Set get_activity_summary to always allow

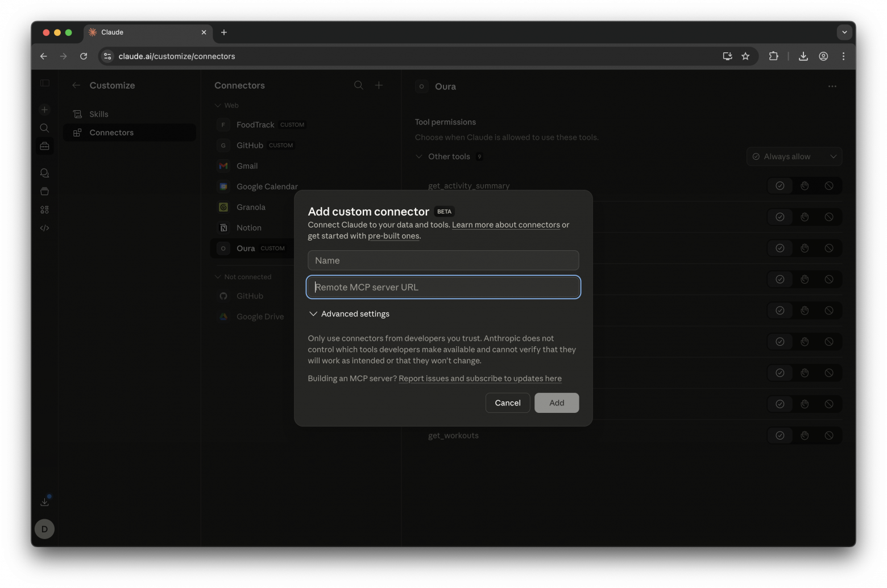[780, 186]
